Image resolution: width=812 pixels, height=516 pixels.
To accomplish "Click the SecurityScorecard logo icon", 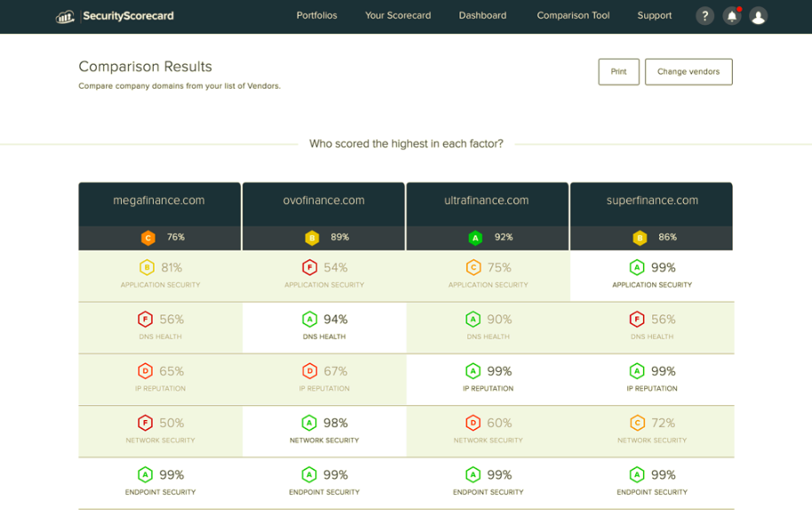I will (65, 17).
